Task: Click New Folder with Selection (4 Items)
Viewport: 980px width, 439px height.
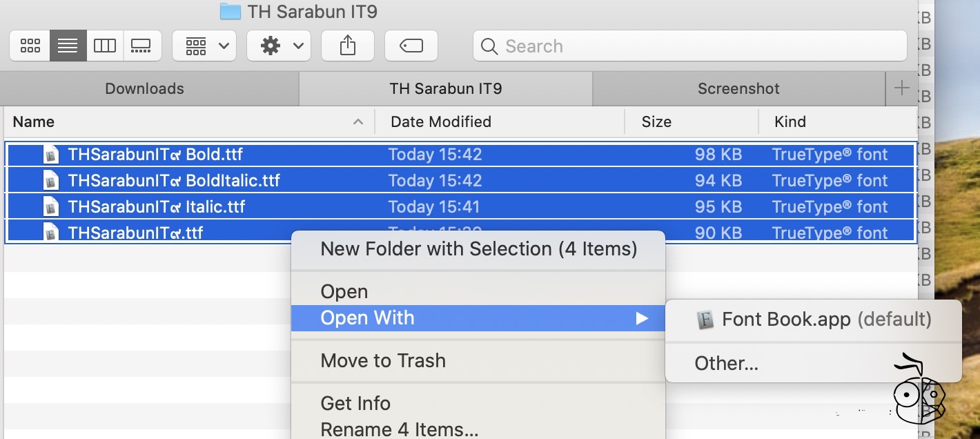Action: point(478,248)
